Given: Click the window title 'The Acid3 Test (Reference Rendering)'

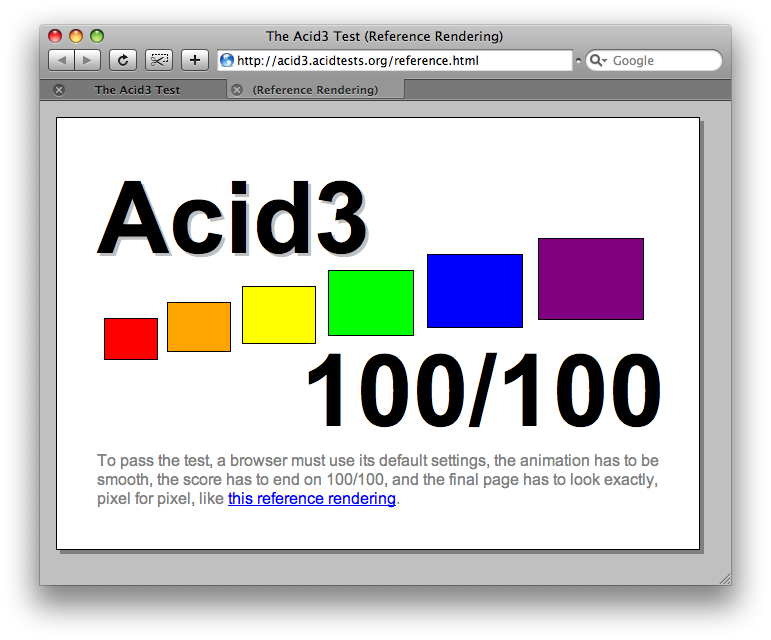Looking at the screenshot, I should 385,36.
